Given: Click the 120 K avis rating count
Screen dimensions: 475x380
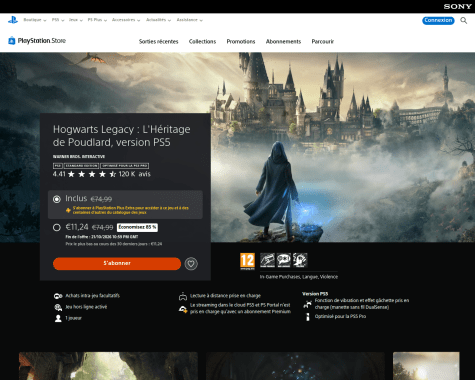Looking at the screenshot, I should pyautogui.click(x=135, y=174).
